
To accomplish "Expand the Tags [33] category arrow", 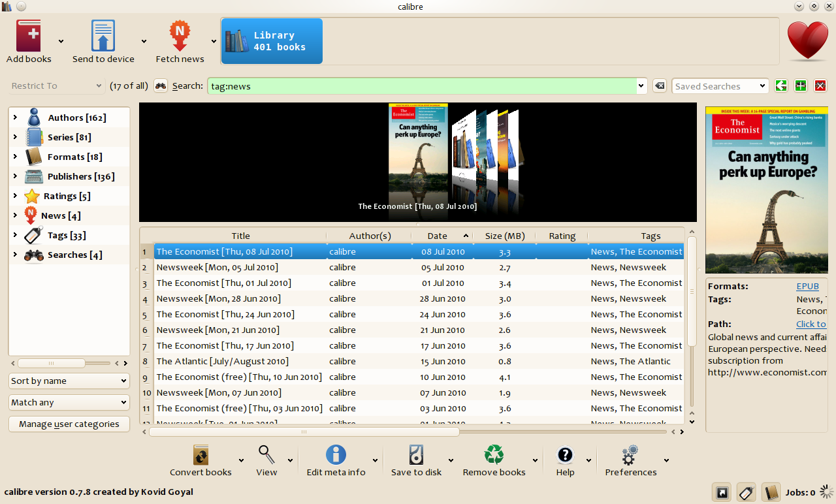I will click(x=15, y=235).
